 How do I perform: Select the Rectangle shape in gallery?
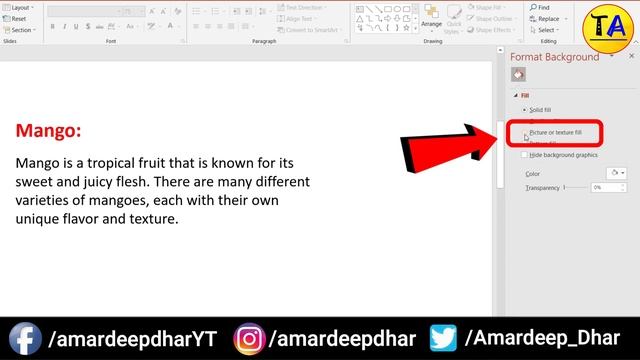point(388,9)
